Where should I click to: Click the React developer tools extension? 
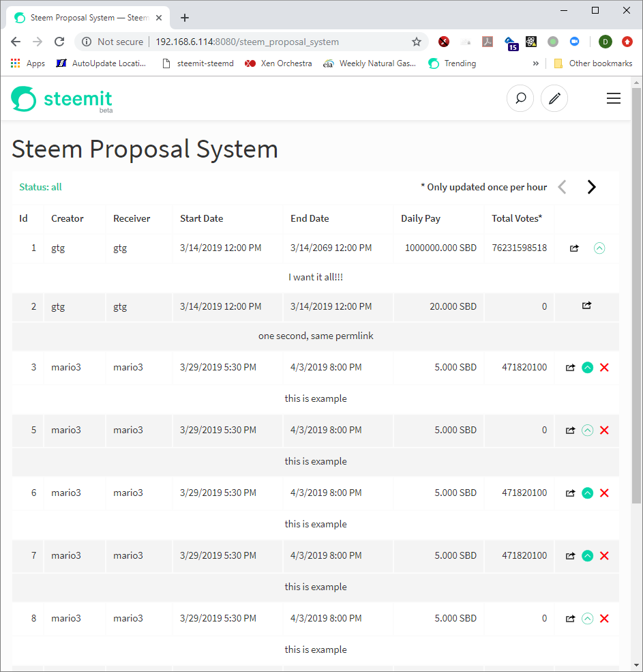coord(531,42)
